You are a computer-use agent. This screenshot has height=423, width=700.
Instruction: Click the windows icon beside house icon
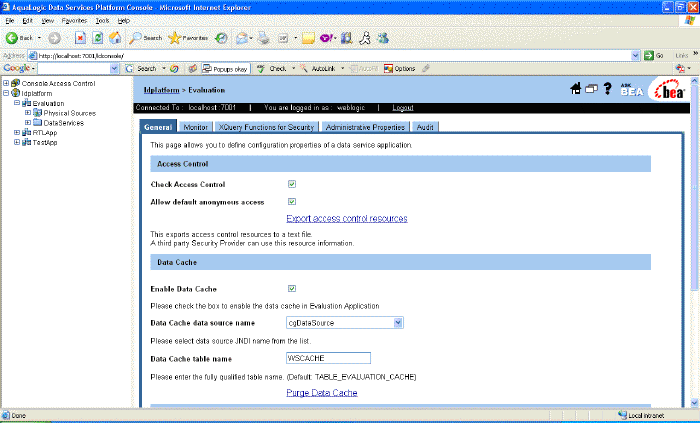coord(592,89)
